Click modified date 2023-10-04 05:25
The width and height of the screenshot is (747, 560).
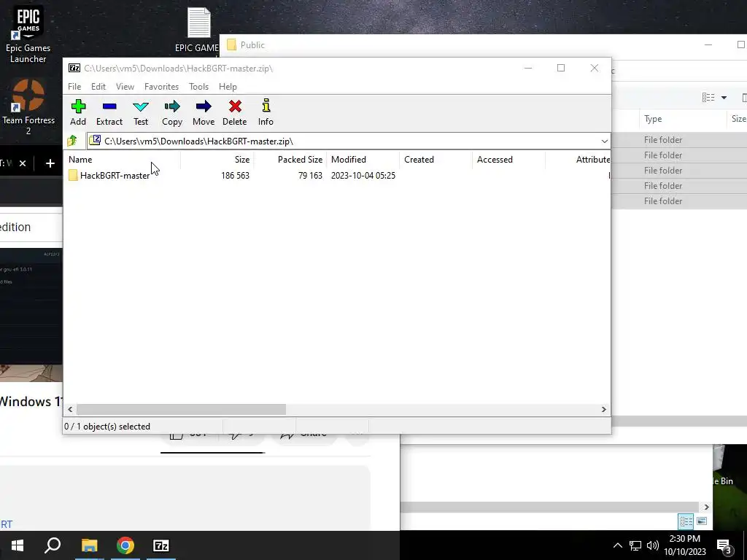(x=363, y=176)
